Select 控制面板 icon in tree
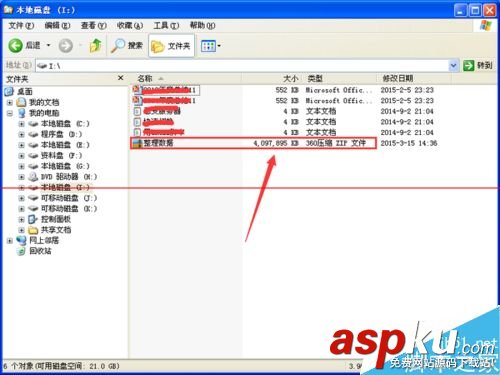500x375 pixels. 33,219
